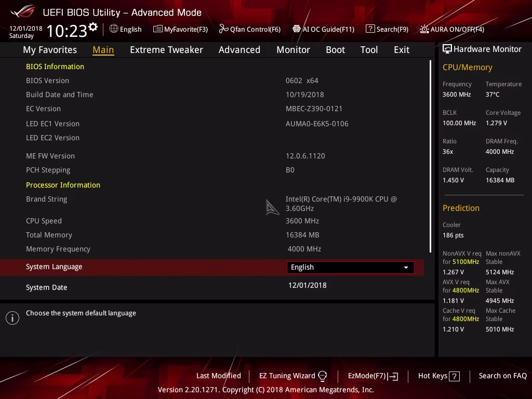Click DRAM Volt. value 1.450 V
532x399 pixels.
[x=453, y=180]
